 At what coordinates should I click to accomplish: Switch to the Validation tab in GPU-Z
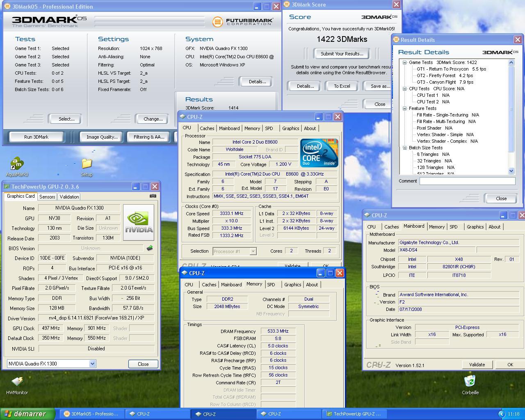(x=69, y=197)
